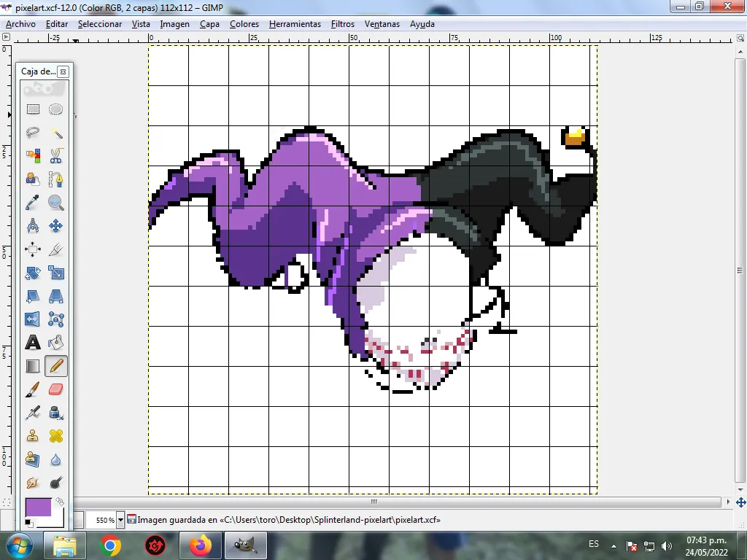Toggle Quick Mask at bottom-left corner
The width and height of the screenshot is (747, 560).
point(6,502)
